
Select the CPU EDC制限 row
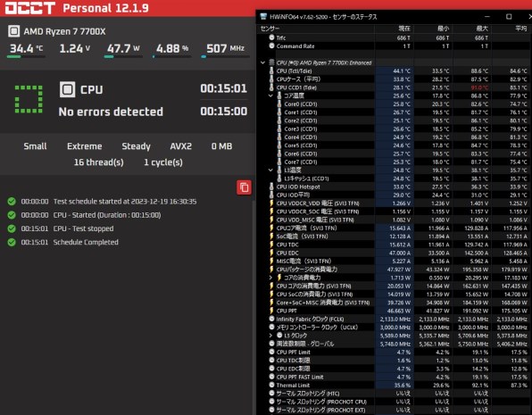pyautogui.click(x=395, y=369)
